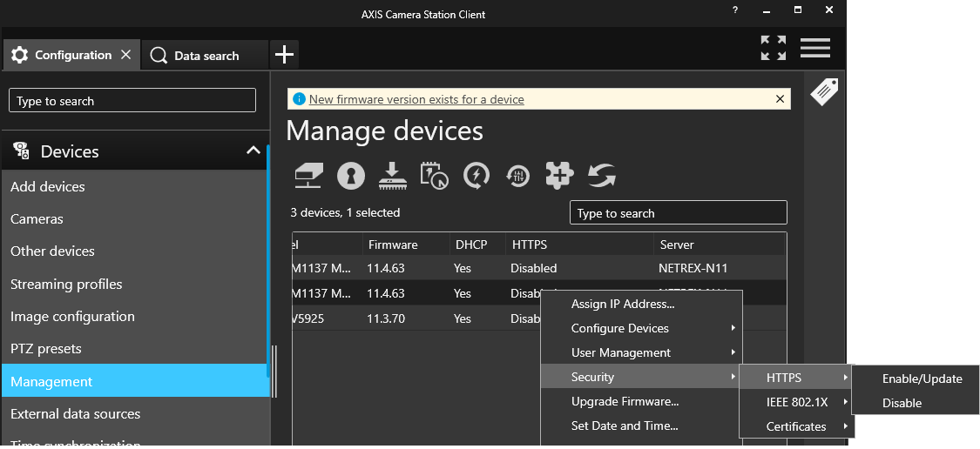Screen dimensions: 980x449
Task: Click NETREX-N11 in the first row
Action: [693, 269]
